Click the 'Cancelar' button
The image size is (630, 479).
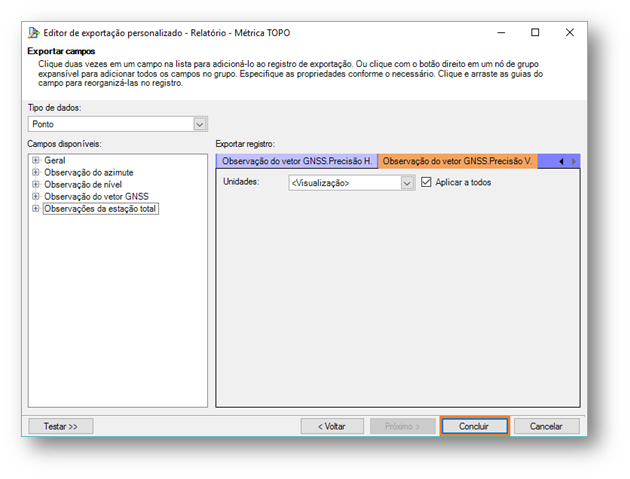(546, 426)
